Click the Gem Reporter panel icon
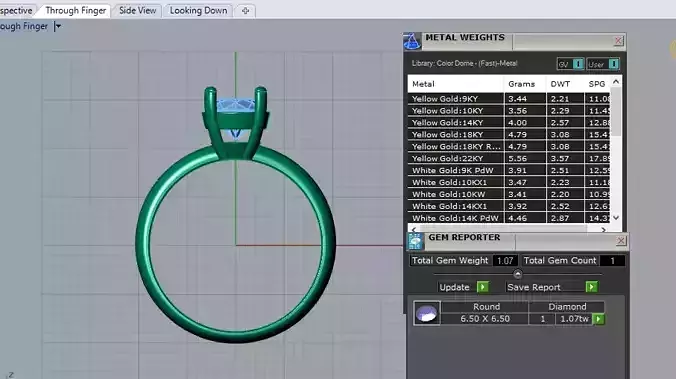 415,241
